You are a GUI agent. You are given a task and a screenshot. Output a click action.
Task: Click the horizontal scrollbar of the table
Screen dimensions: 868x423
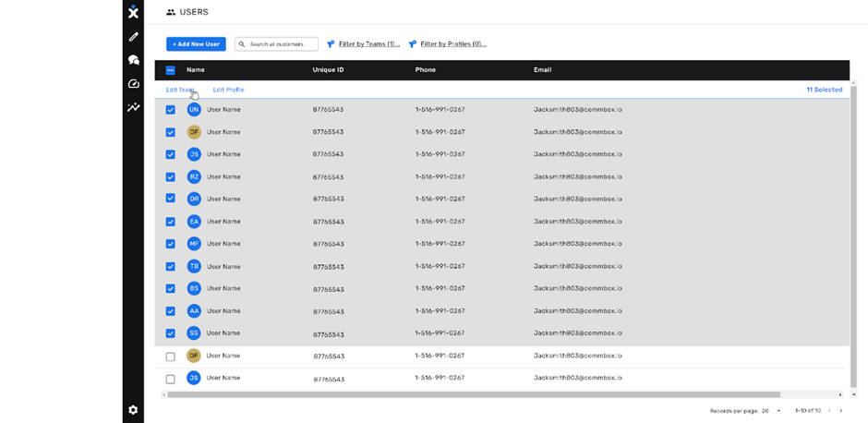click(x=474, y=394)
